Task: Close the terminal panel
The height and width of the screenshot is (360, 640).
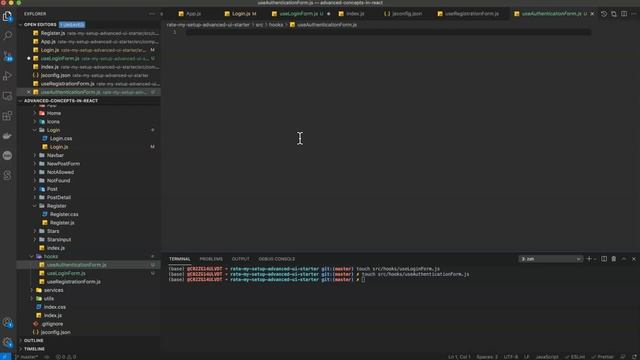Action: coord(633,259)
